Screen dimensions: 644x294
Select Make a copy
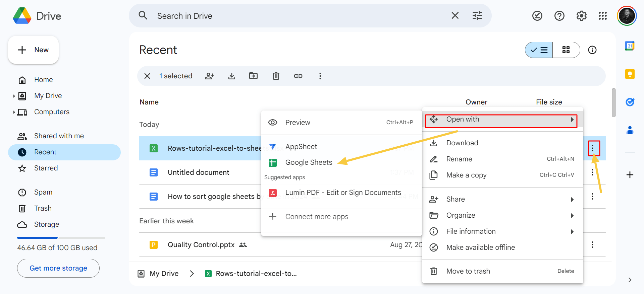502,175
